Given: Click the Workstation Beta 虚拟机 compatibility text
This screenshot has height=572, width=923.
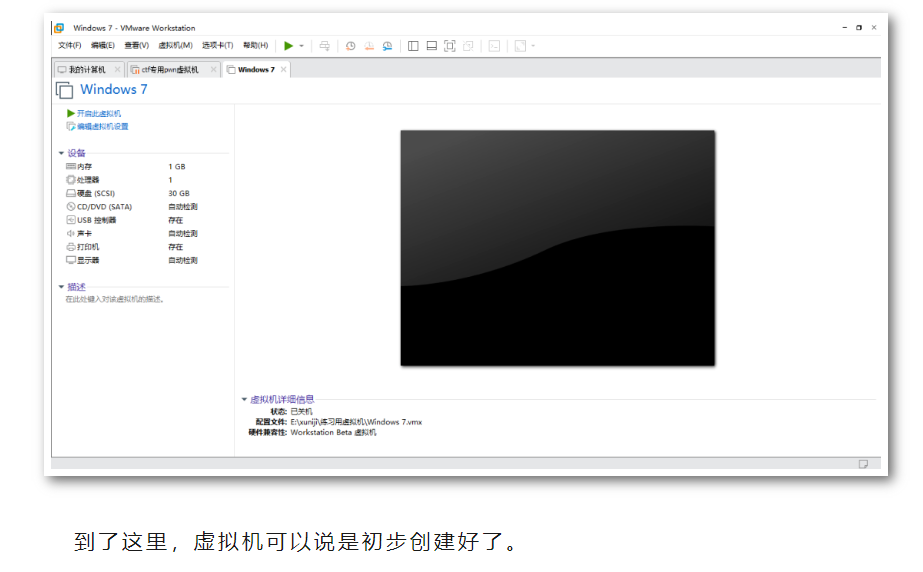Looking at the screenshot, I should (333, 433).
